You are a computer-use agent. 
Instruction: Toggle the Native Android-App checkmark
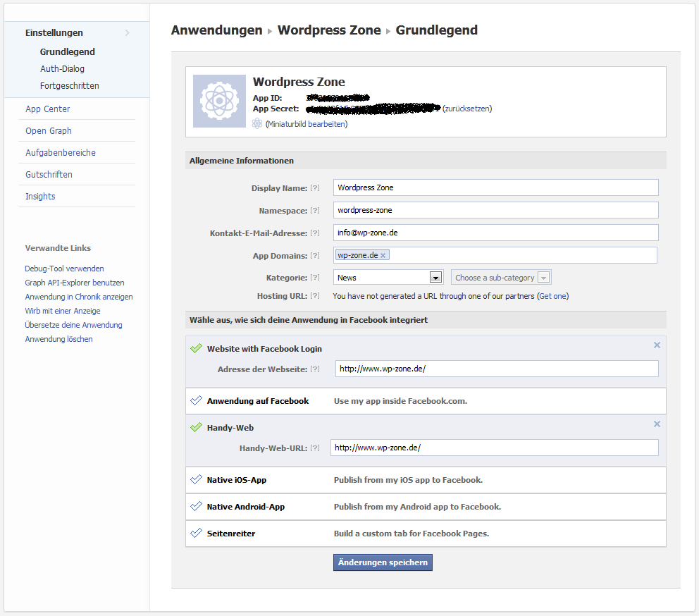[x=196, y=506]
